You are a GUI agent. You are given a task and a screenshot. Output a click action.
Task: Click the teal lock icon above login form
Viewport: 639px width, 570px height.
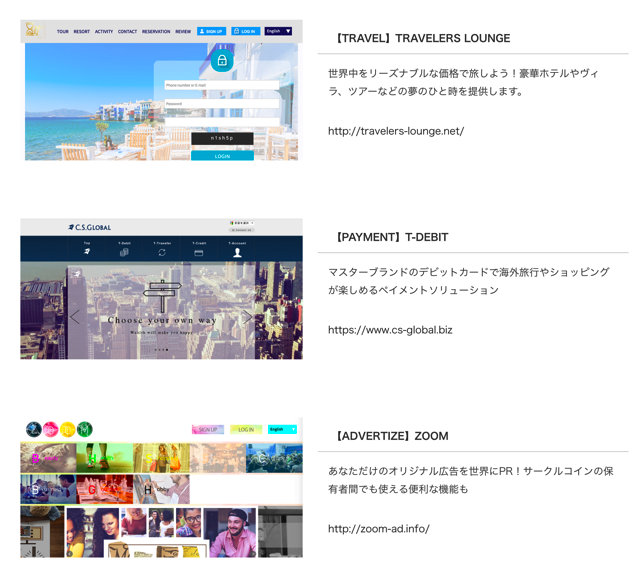pyautogui.click(x=222, y=61)
